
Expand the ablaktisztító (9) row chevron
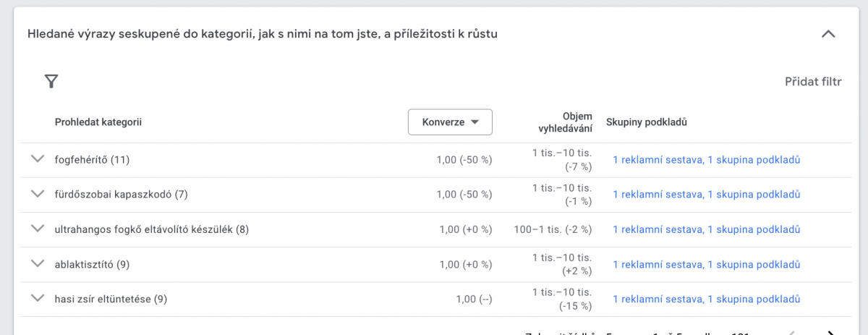point(38,264)
